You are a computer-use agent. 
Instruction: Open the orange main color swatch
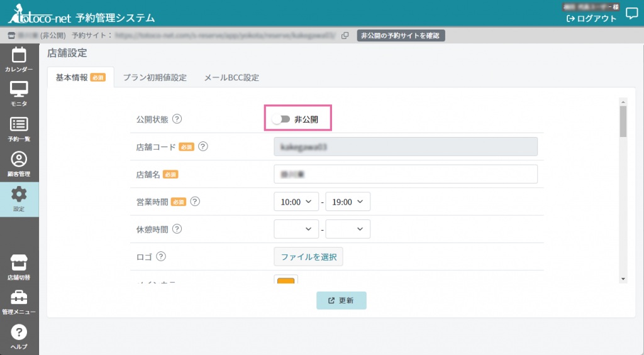286,280
